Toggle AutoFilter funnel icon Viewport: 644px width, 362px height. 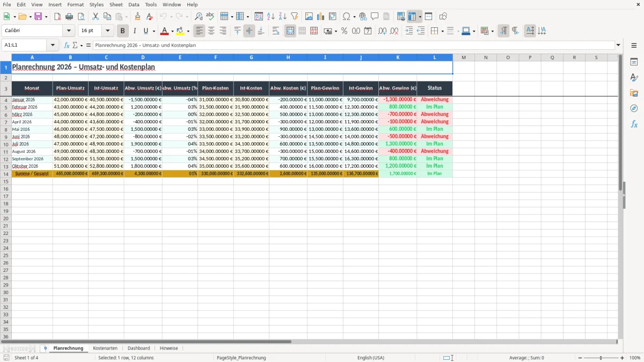pos(295,17)
